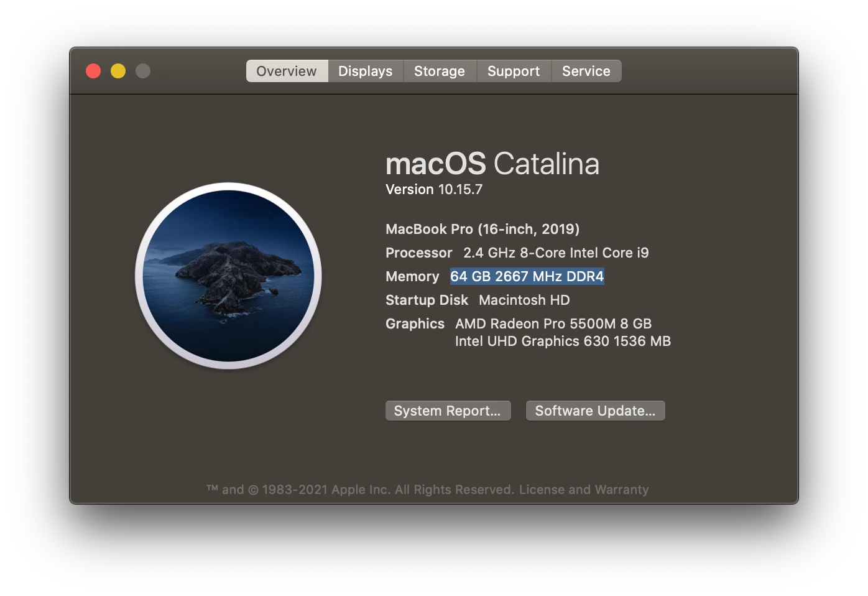Go to the Service tab
Screen dimensions: 868x596
tap(586, 71)
